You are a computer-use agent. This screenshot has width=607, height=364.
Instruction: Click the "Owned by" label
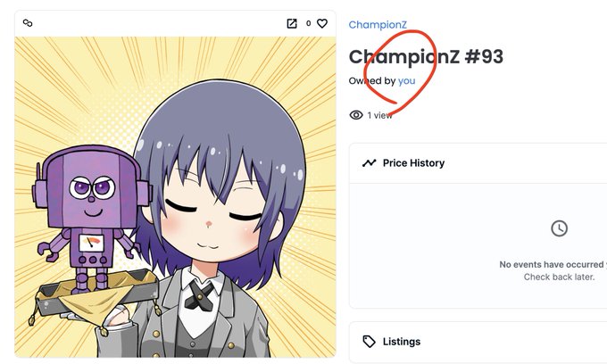click(x=372, y=81)
